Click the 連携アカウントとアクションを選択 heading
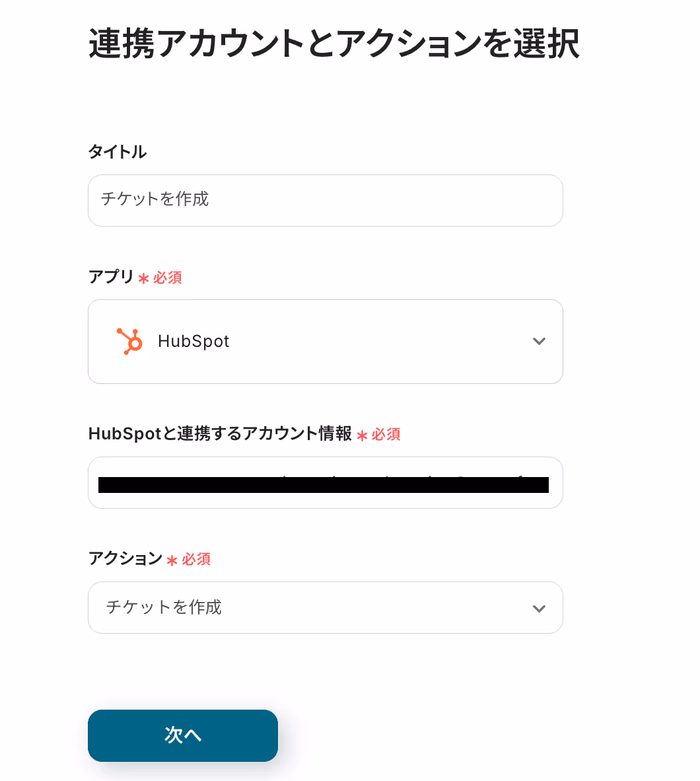 point(334,44)
